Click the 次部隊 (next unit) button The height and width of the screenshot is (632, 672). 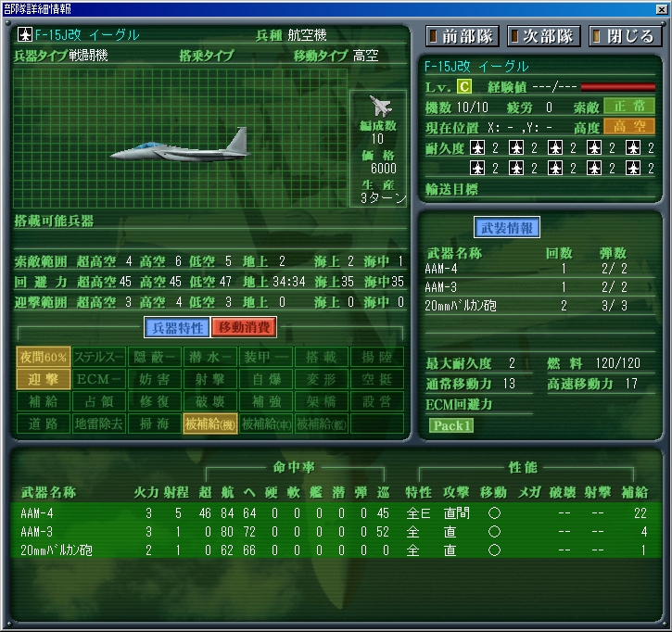point(544,36)
